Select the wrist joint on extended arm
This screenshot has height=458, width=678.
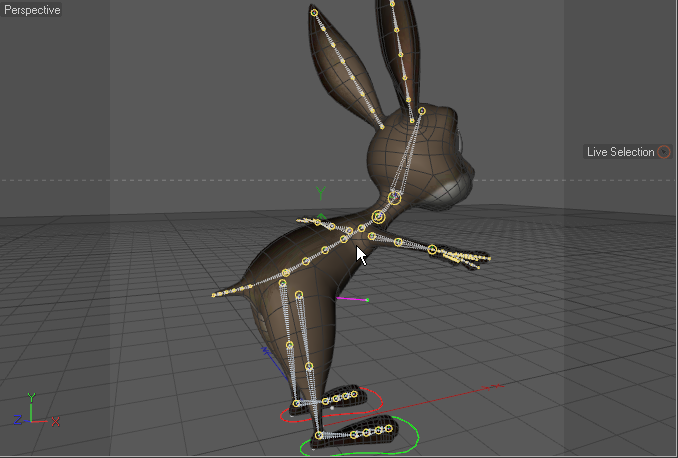432,249
